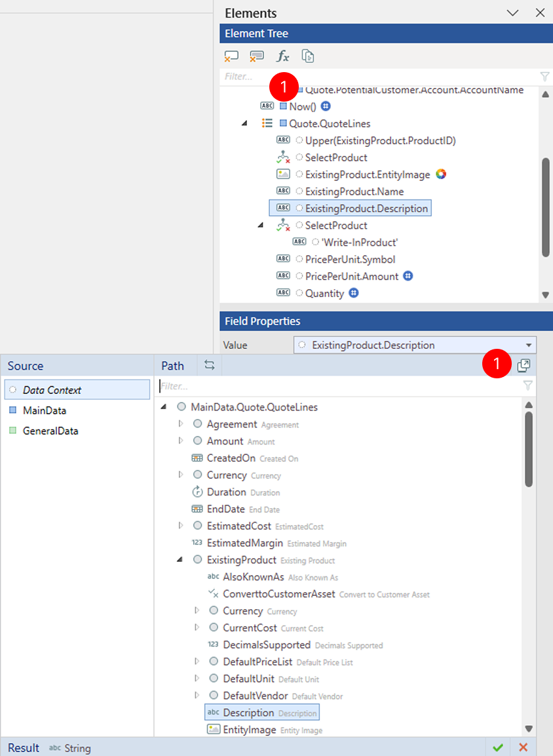Viewport: 553px width, 756px height.
Task: Confirm with the green checkmark icon
Action: [x=498, y=747]
